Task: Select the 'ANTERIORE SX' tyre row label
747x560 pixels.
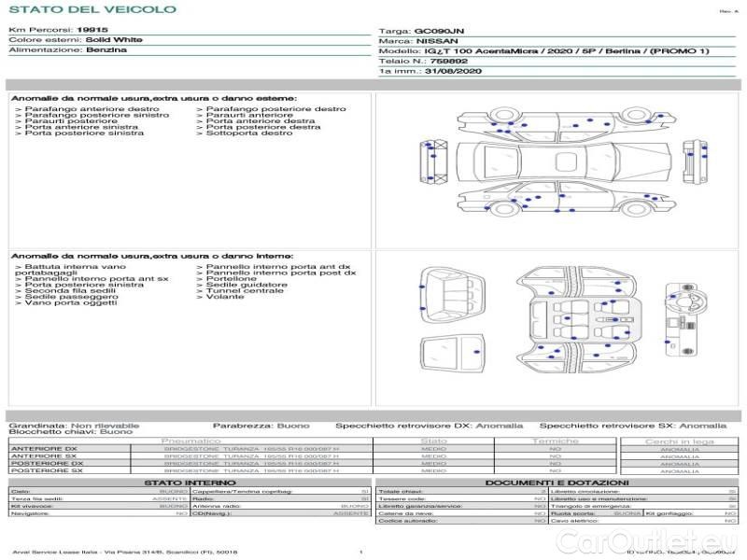Action: [44, 456]
